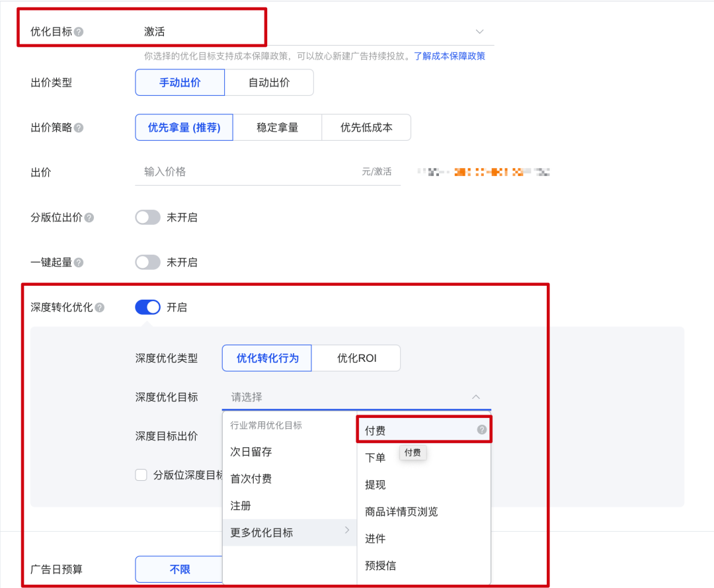Screen dimensions: 714x588
Task: Choose 首次付费 optimization goal
Action: point(251,479)
